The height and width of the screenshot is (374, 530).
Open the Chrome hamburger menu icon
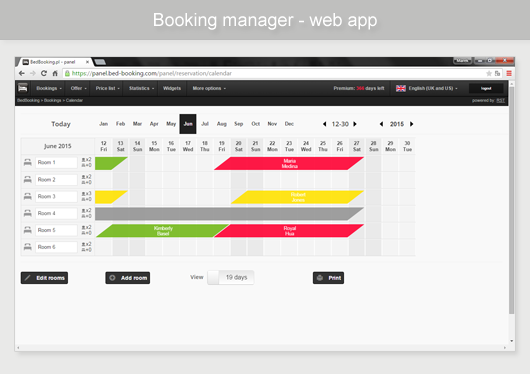(x=509, y=73)
